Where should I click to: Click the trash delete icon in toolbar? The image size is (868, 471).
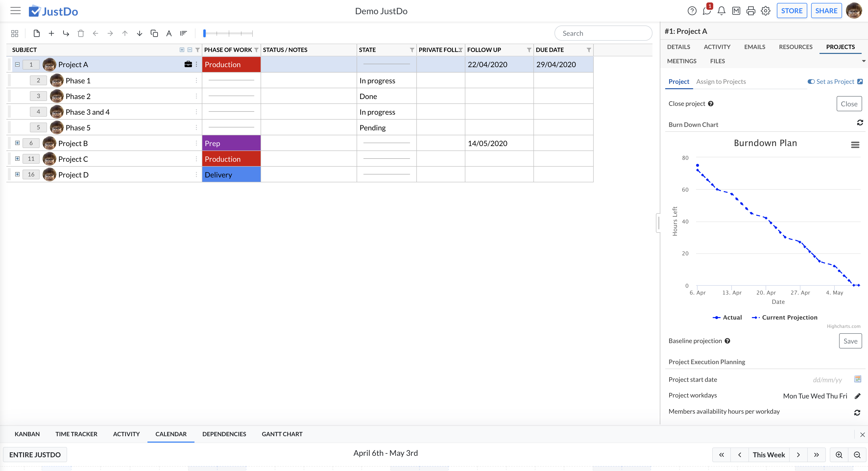(x=81, y=33)
